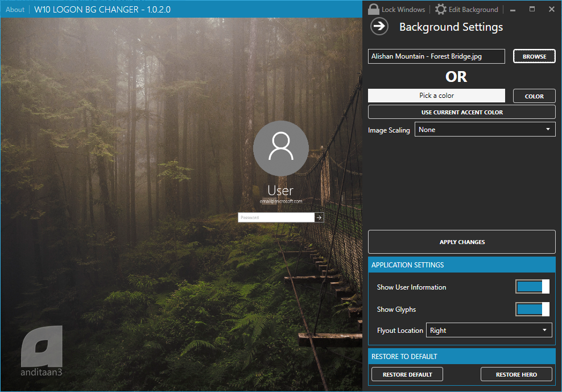
Task: Click the Edit Background label
Action: coord(473,10)
